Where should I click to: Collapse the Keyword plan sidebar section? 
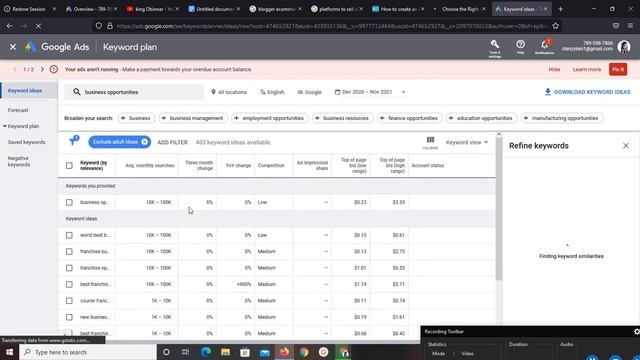5,126
